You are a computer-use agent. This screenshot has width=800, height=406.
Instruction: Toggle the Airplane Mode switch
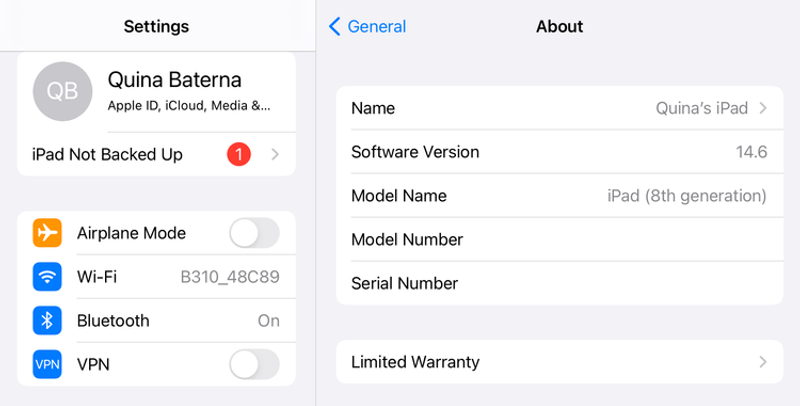(x=254, y=233)
